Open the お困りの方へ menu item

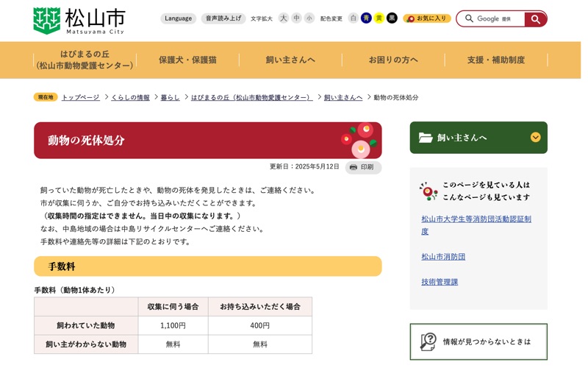click(393, 60)
